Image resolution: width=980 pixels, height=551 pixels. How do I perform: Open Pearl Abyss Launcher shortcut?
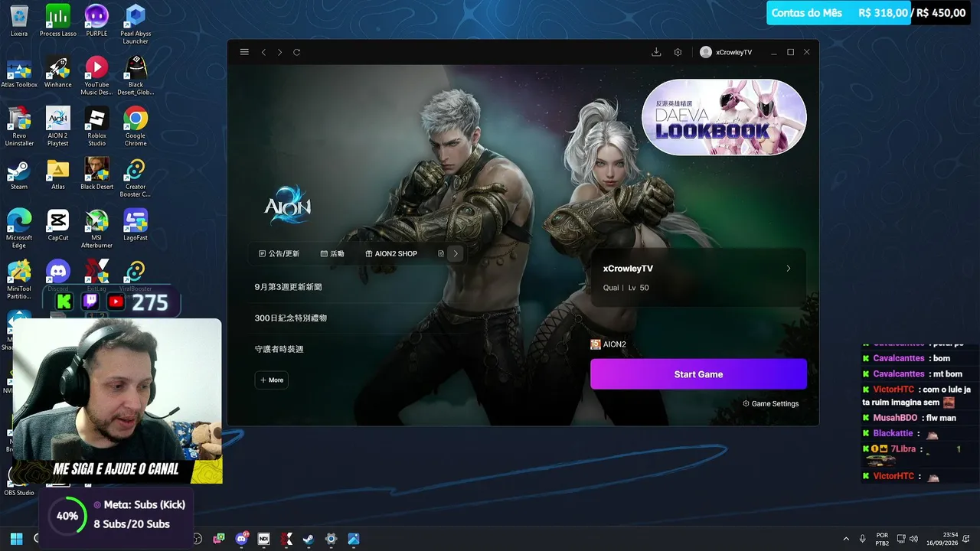(136, 24)
